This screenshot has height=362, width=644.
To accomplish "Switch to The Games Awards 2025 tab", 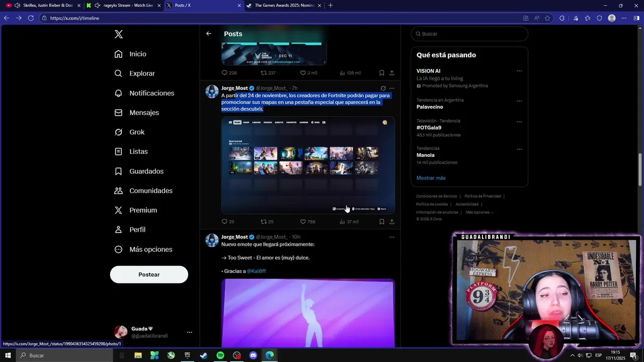I will point(283,6).
